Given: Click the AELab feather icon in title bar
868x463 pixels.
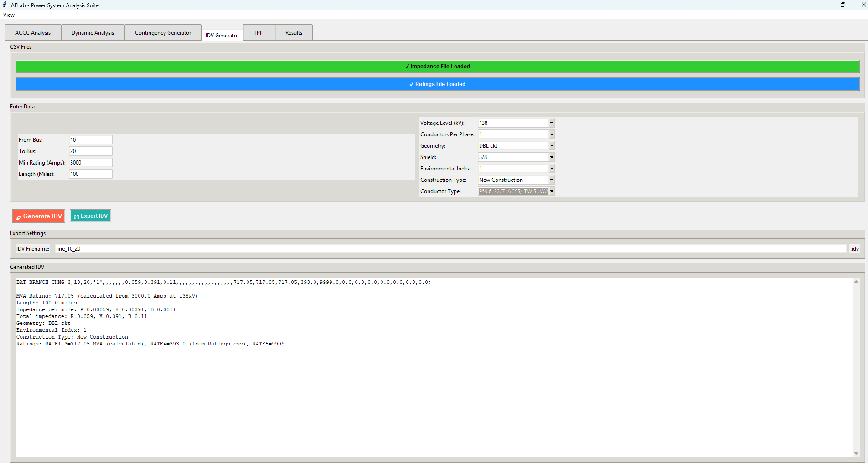Looking at the screenshot, I should click(5, 5).
